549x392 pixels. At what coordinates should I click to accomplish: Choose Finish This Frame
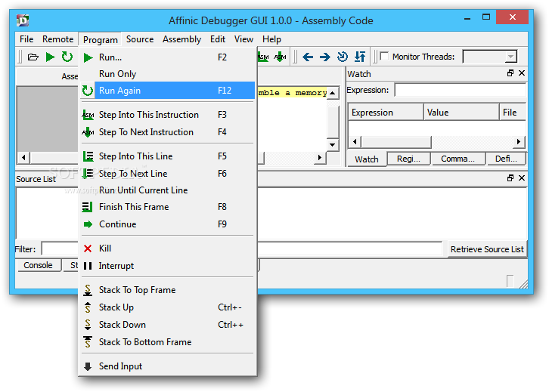pos(168,207)
